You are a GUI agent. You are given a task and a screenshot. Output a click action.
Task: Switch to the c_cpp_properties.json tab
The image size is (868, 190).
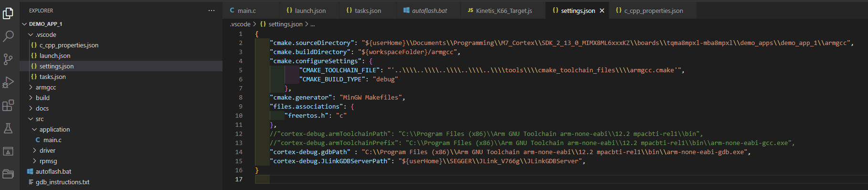pos(653,11)
